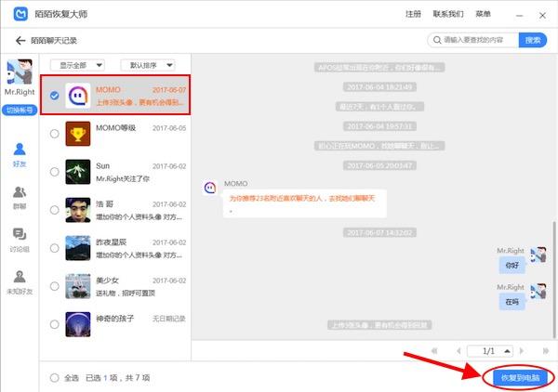Open the Sun conversation row
Image resolution: width=558 pixels, height=392 pixels.
115,172
